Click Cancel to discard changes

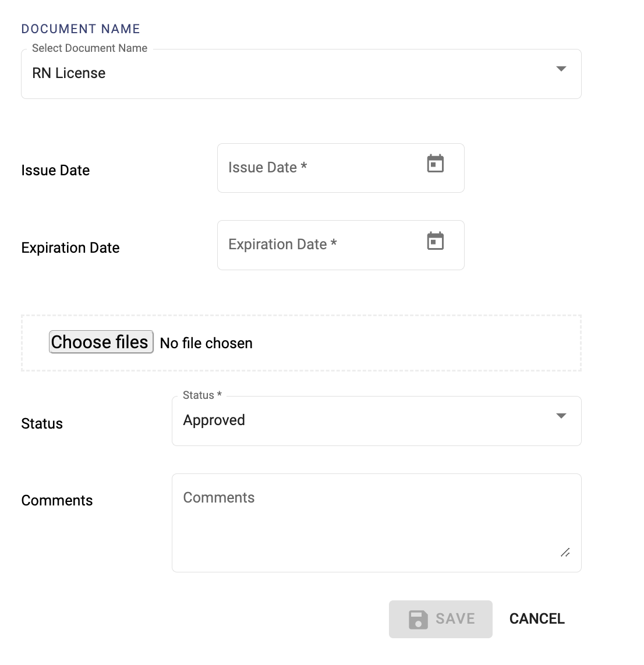click(x=536, y=619)
